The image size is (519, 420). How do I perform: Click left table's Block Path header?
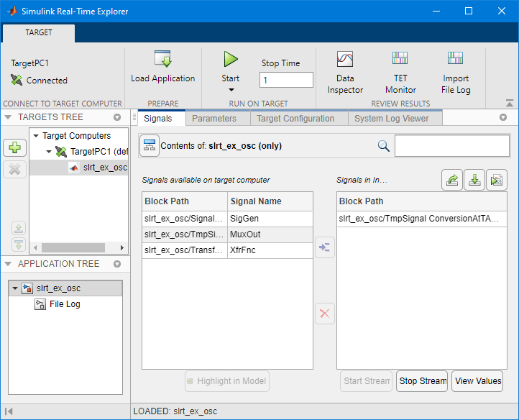(185, 201)
